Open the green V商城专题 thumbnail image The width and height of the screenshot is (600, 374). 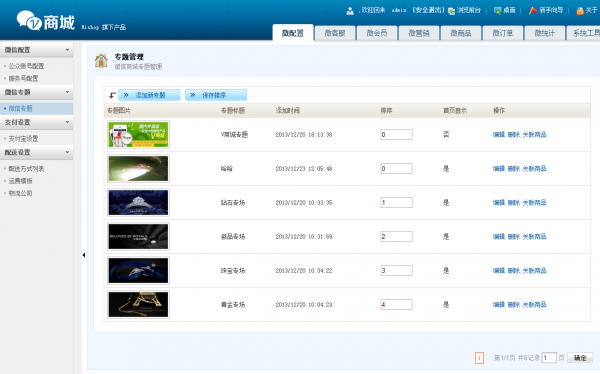139,134
